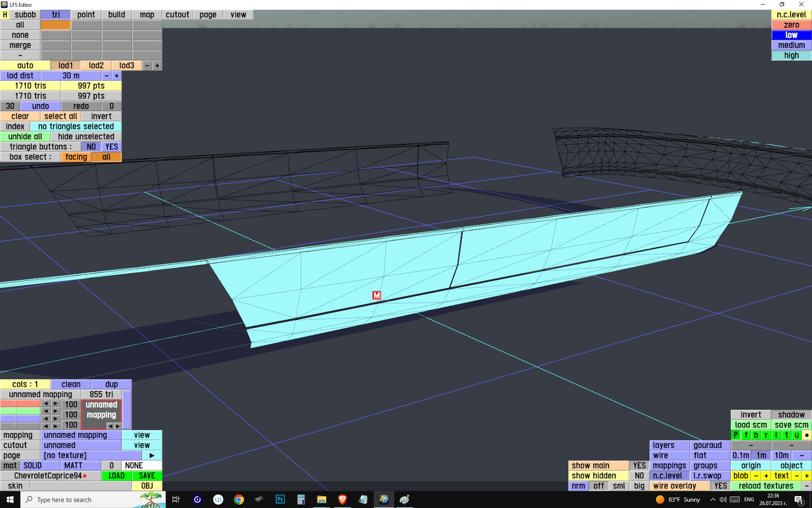Select the 'high' n.c.level option

pyautogui.click(x=791, y=55)
